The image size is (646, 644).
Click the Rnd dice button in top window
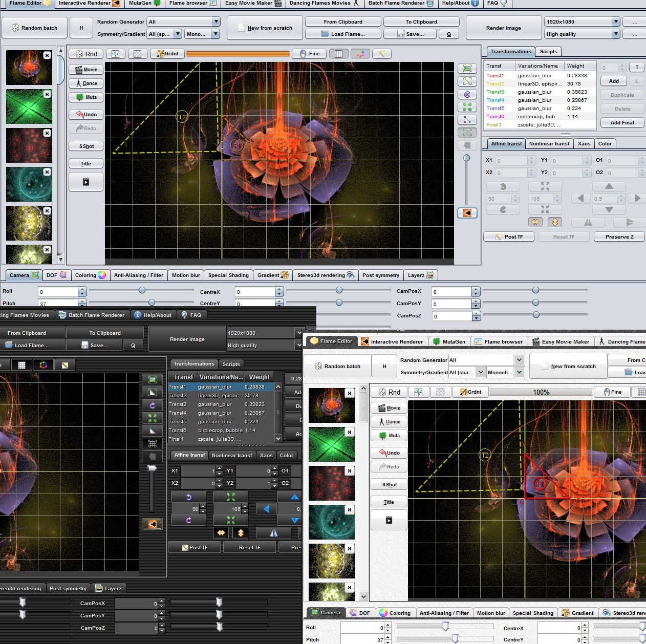pos(87,54)
